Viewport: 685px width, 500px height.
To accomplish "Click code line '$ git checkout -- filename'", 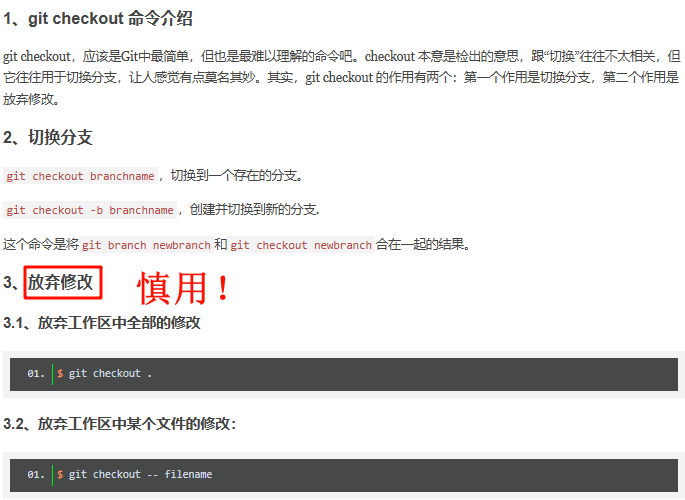I will click(135, 475).
